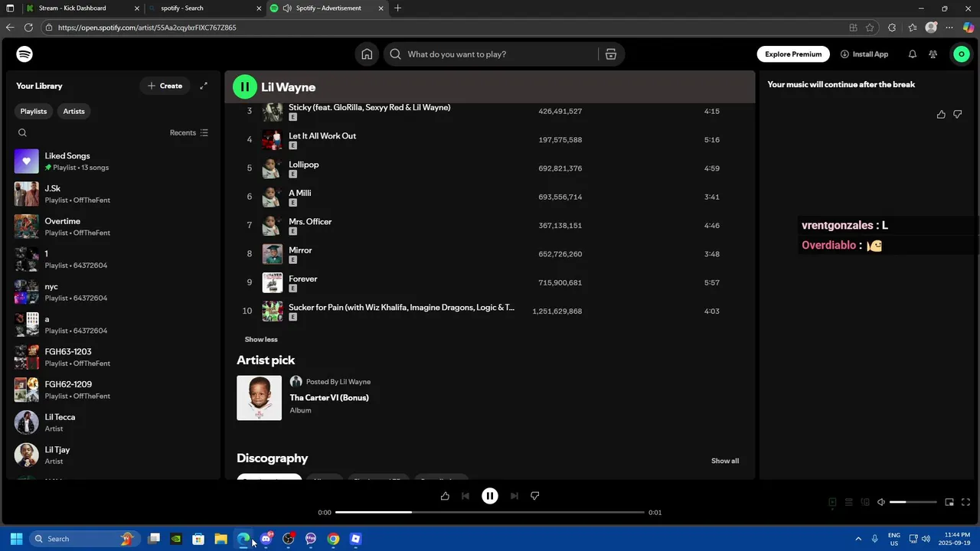Enter full screen player
Image resolution: width=980 pixels, height=551 pixels.
click(965, 502)
